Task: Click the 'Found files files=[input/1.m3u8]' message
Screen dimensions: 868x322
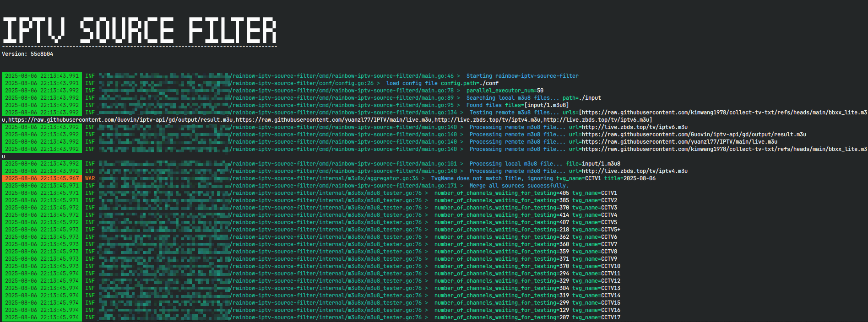Action: [x=517, y=105]
